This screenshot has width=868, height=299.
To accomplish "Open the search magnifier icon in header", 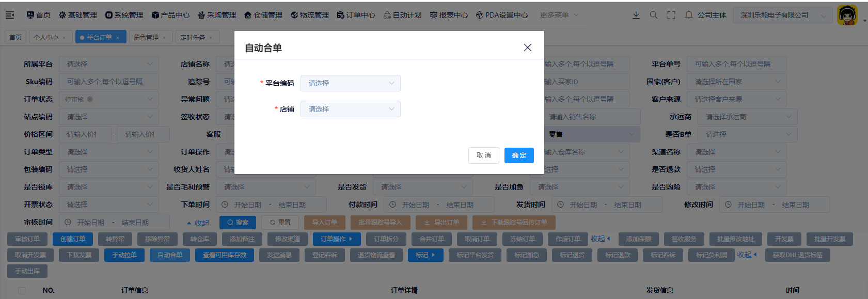I will [x=654, y=15].
